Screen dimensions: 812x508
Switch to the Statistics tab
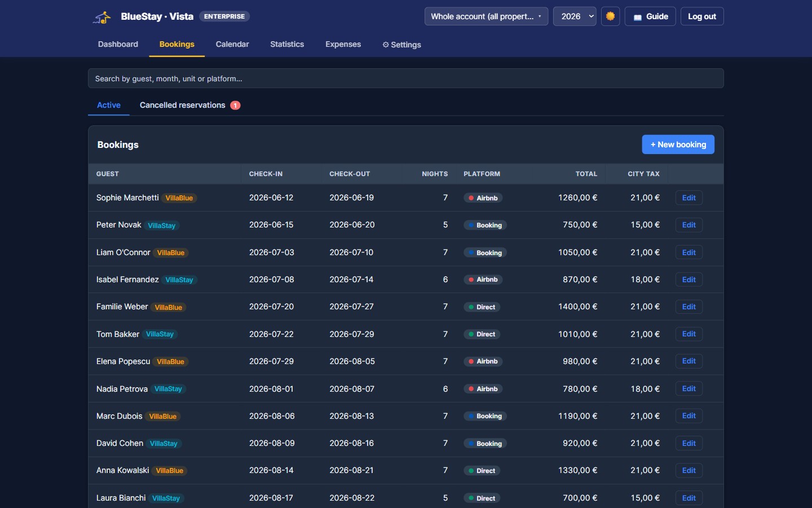pyautogui.click(x=287, y=44)
